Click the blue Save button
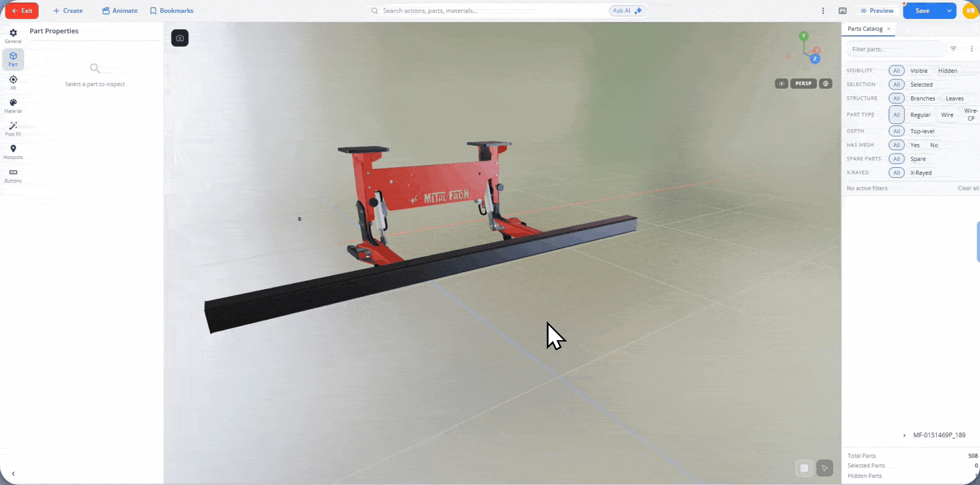Screen dimensions: 980x485 pyautogui.click(x=922, y=11)
